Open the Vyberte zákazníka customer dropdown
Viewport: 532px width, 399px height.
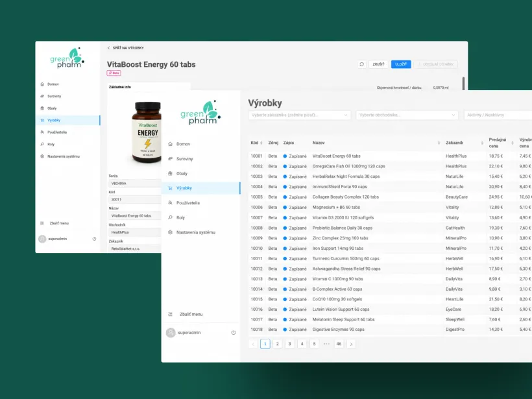click(x=299, y=115)
